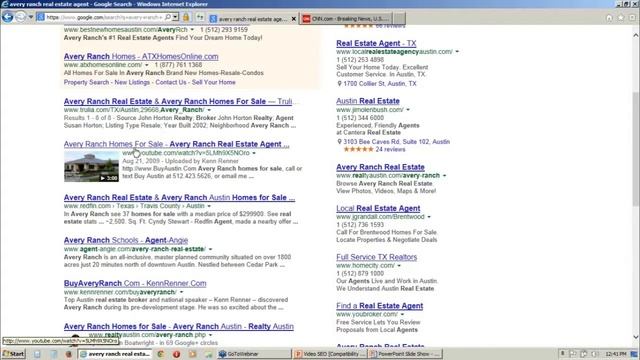Viewport: 640px width, 360px height.
Task: Click the red Opera icon in taskbar
Action: click(176, 354)
